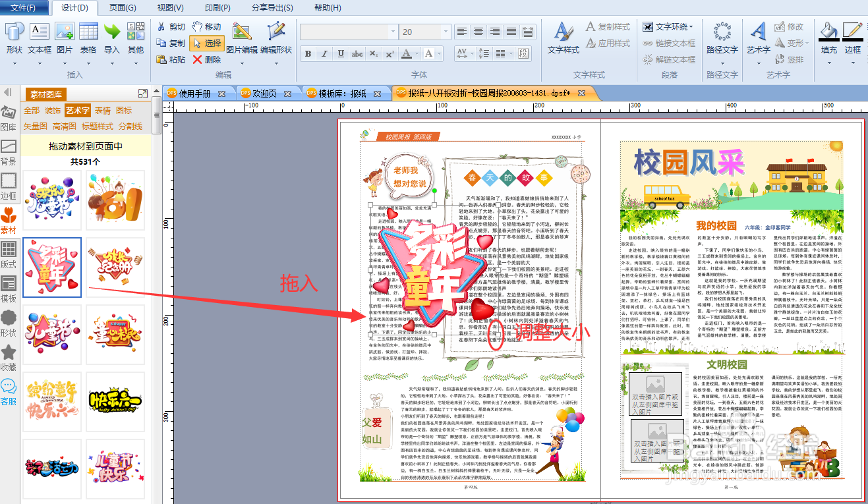Open the 背景 panel in left sidebar
The image size is (868, 504).
(x=9, y=150)
